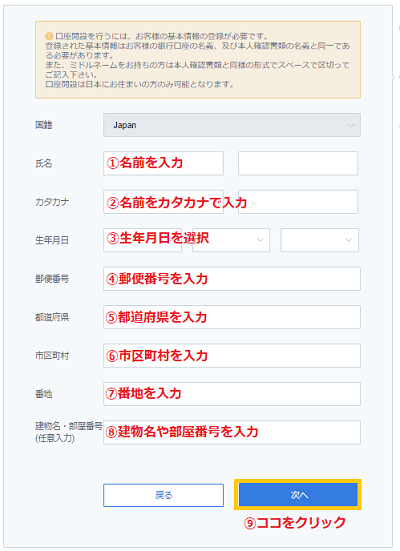Click the 都道府県 prefecture input field
The width and height of the screenshot is (400, 551).
(232, 317)
